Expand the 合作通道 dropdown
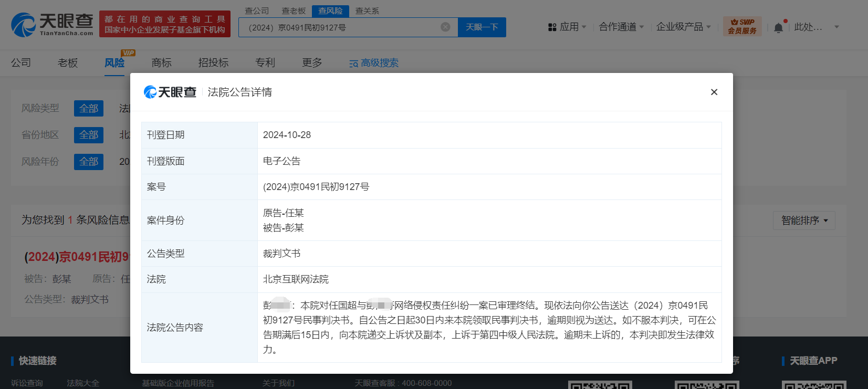This screenshot has height=389, width=868. [621, 27]
